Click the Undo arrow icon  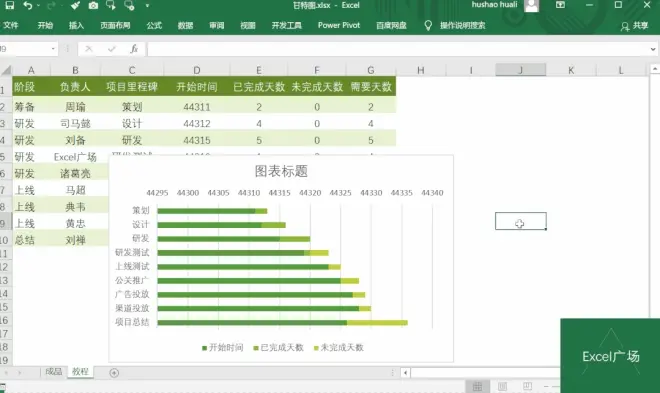click(28, 5)
